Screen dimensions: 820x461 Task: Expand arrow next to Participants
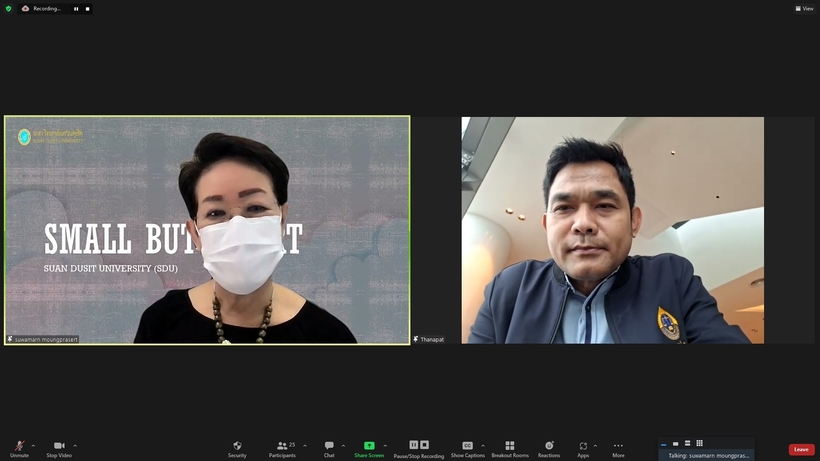[x=305, y=446]
